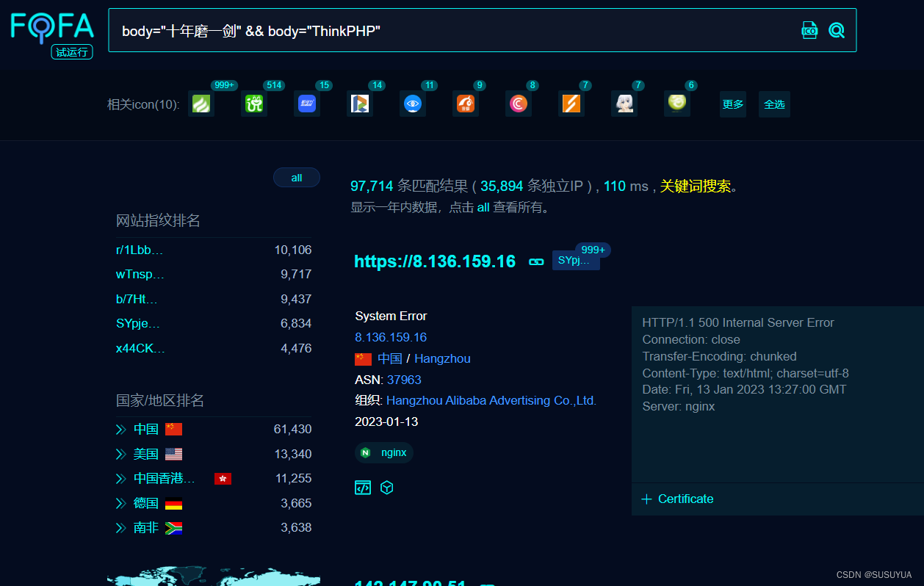Run search with magnifier icon
The image size is (924, 586).
[x=837, y=30]
